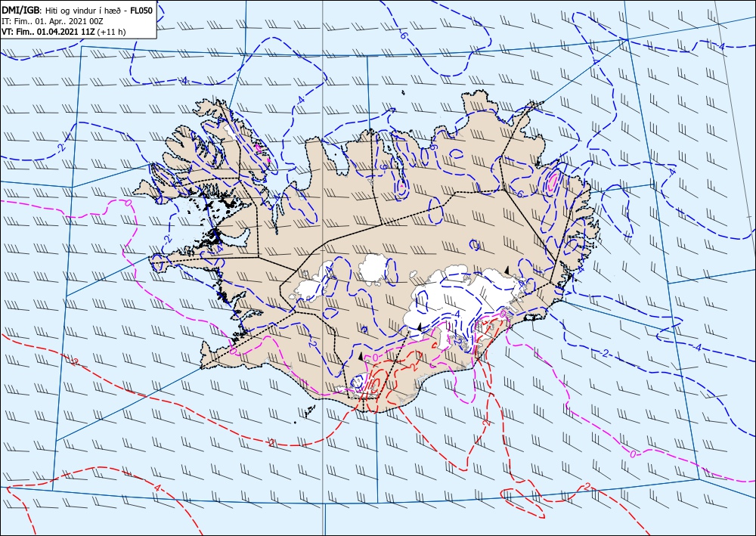This screenshot has height=536, width=756.
Task: Click the 'IT: Fim.. 01. Apr.. 2021 00Z' line
Action: [x=53, y=21]
